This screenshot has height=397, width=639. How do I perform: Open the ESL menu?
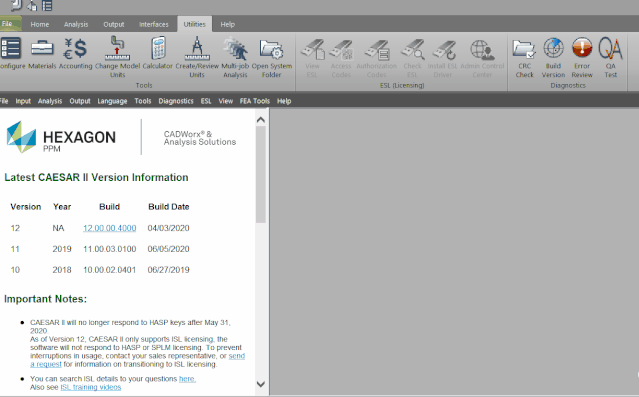206,101
